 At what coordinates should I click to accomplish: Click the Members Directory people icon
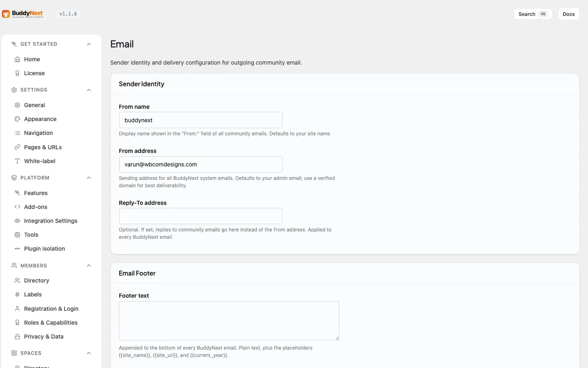[x=17, y=280]
